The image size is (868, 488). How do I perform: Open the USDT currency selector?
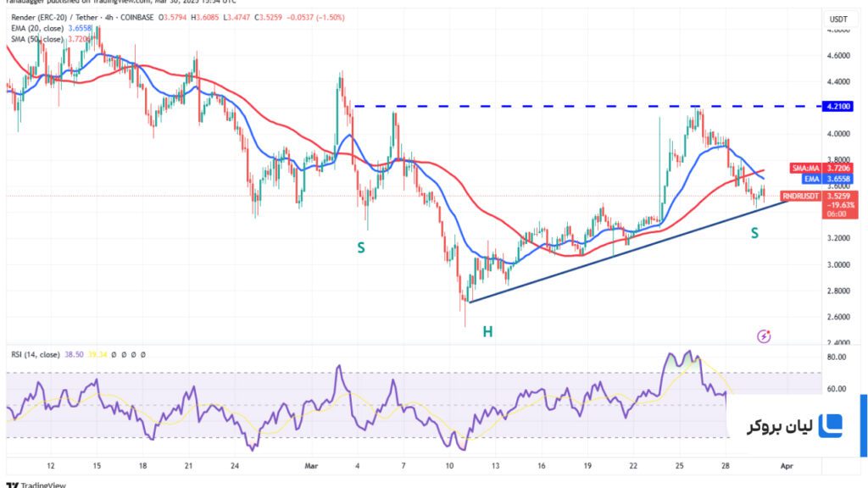pos(838,19)
